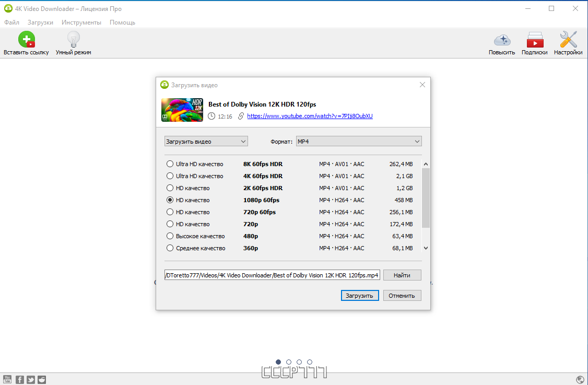Screen dimensions: 588x385
Task: Open the Формат MP4 dropdown
Action: [359, 142]
